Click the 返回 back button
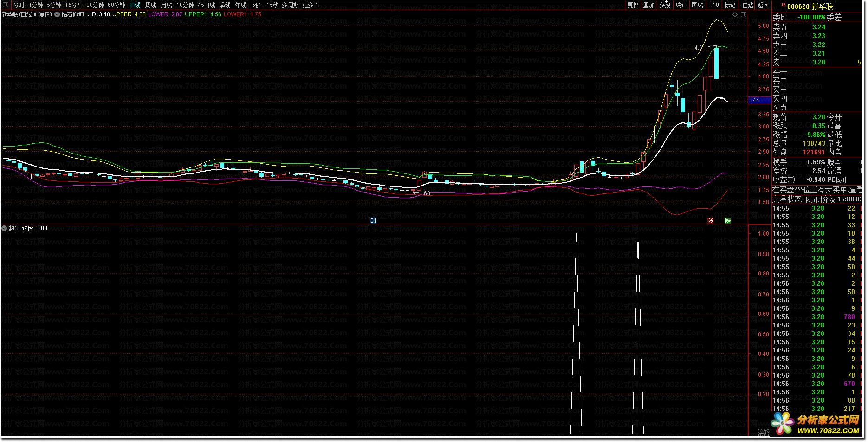Viewport: 868px width, 442px height. coord(763,5)
